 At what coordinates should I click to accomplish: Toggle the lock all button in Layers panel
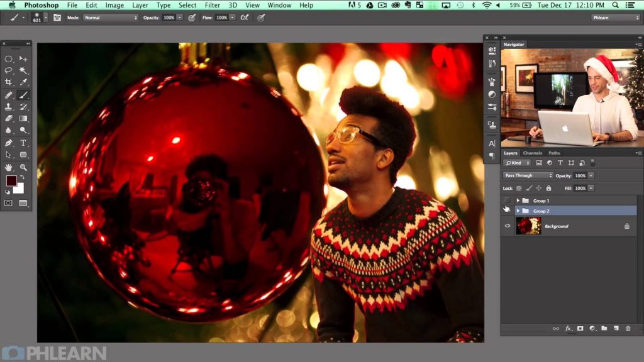[x=548, y=188]
